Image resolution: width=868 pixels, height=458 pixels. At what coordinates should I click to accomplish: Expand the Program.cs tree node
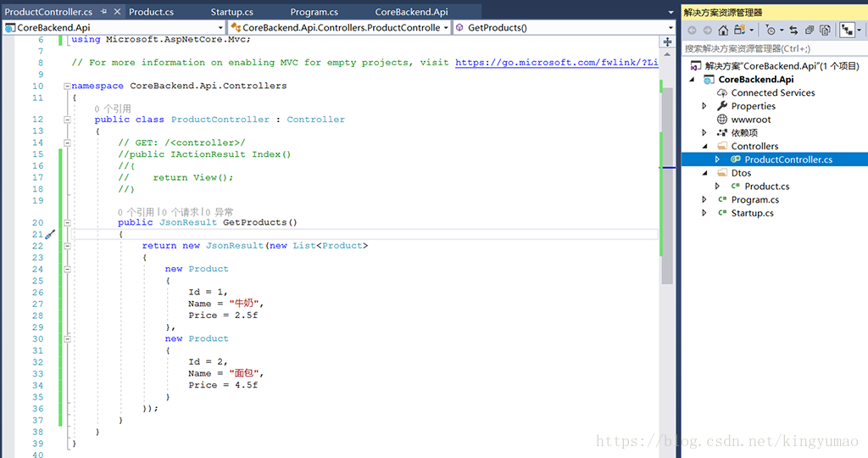(704, 199)
